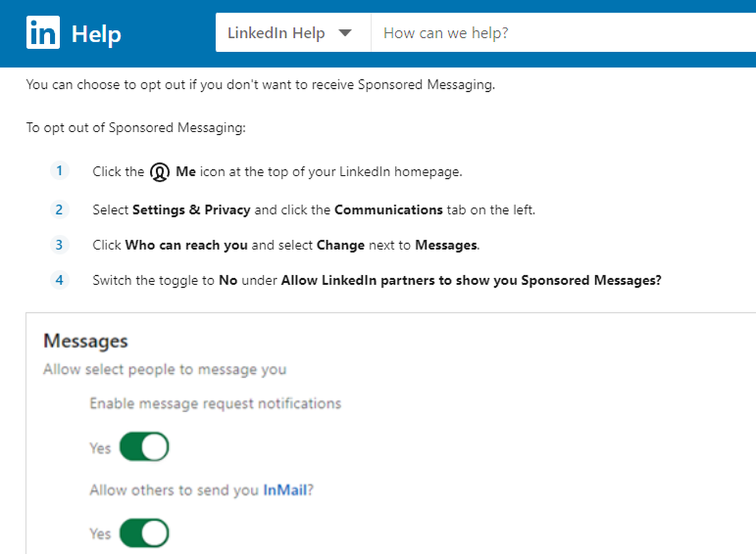
Task: Click step number 3 badge
Action: [59, 244]
